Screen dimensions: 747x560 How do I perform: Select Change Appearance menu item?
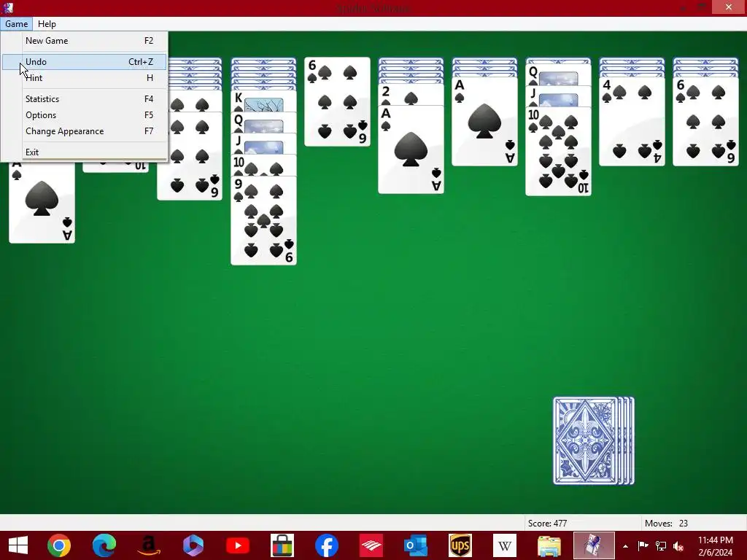coord(85,131)
